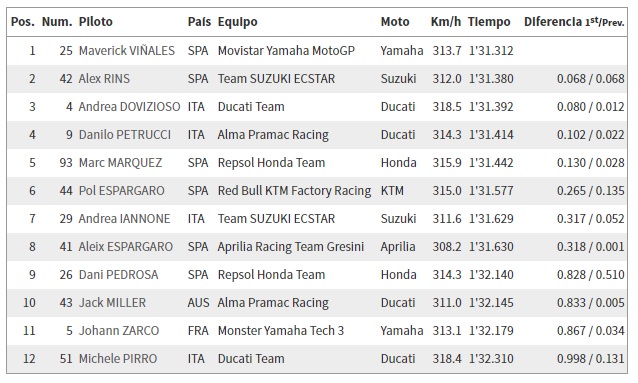Select Dani PEDROSA in the results
The image size is (638, 383).
click(x=118, y=275)
